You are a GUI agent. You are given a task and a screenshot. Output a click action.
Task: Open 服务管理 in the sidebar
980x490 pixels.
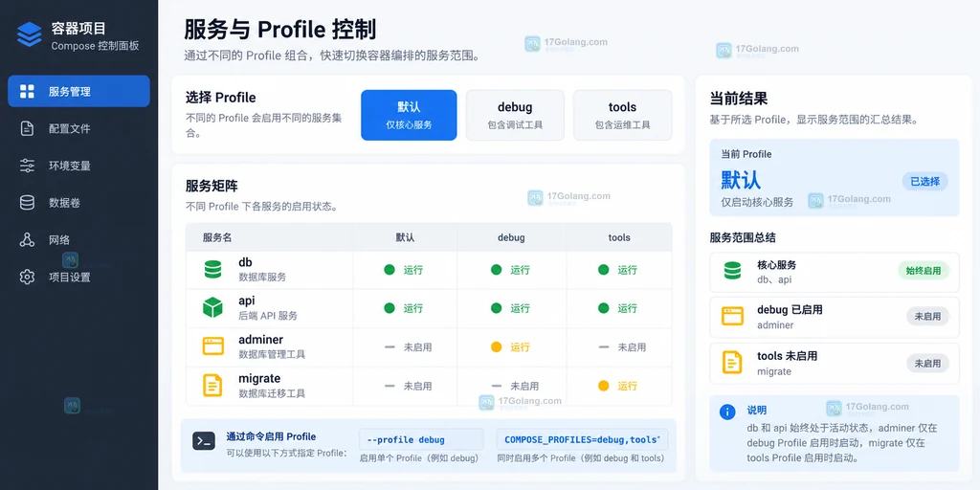point(78,91)
